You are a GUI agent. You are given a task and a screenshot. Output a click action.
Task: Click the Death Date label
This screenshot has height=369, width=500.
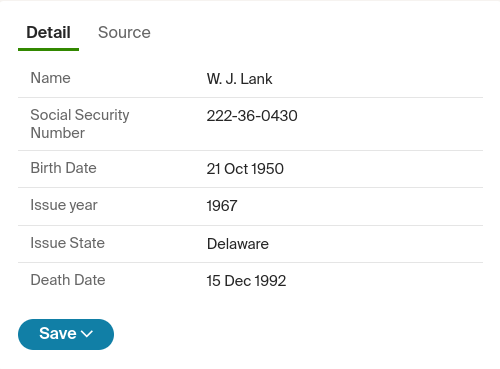(x=68, y=280)
